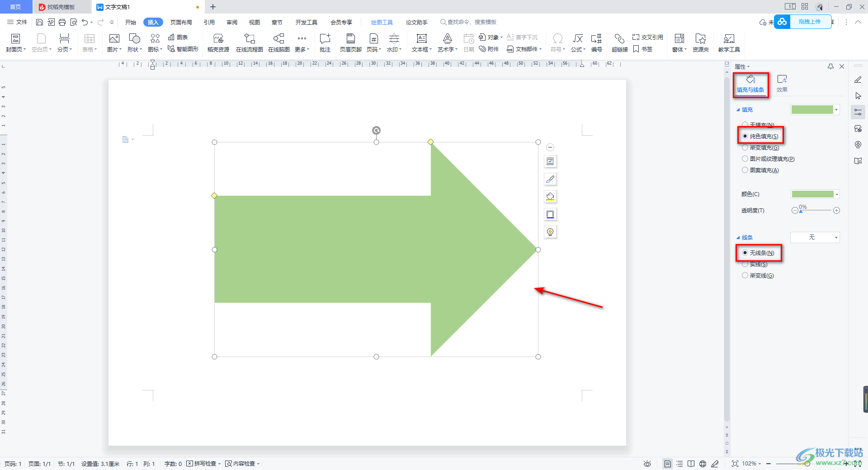
Task: Click the 透明度 transparency slider track
Action: click(x=816, y=211)
